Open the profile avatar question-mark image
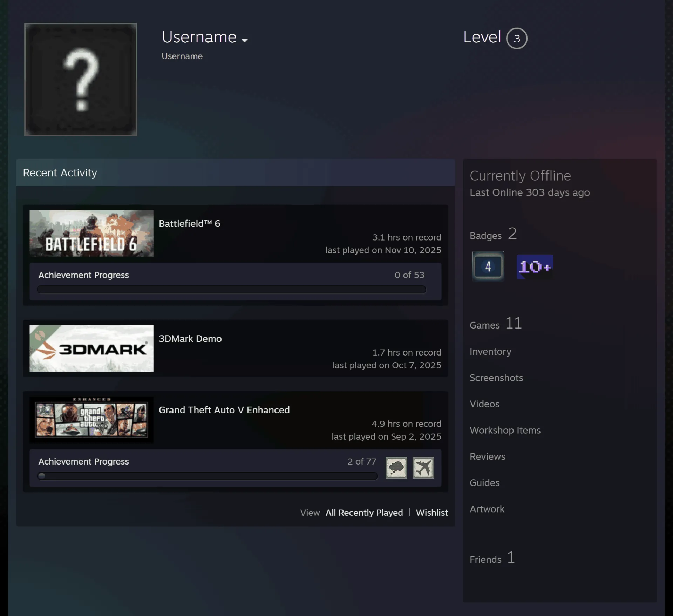Viewport: 673px width, 616px height. coord(81,79)
